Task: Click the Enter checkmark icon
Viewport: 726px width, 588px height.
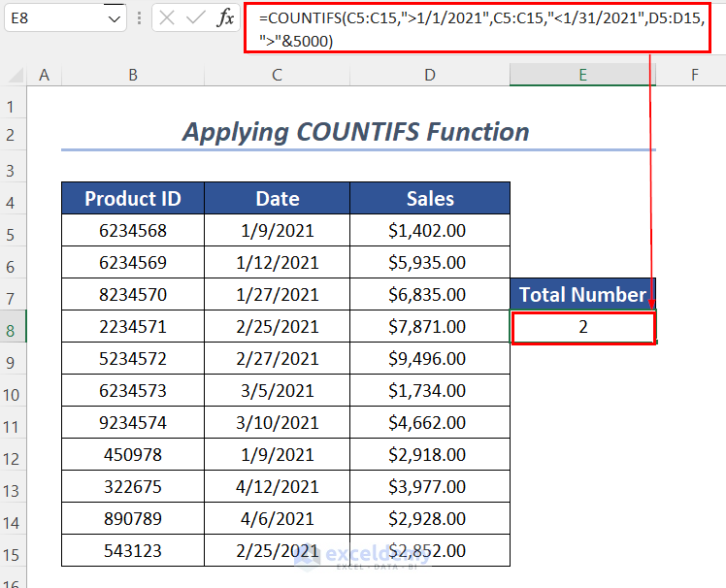Action: pyautogui.click(x=195, y=17)
